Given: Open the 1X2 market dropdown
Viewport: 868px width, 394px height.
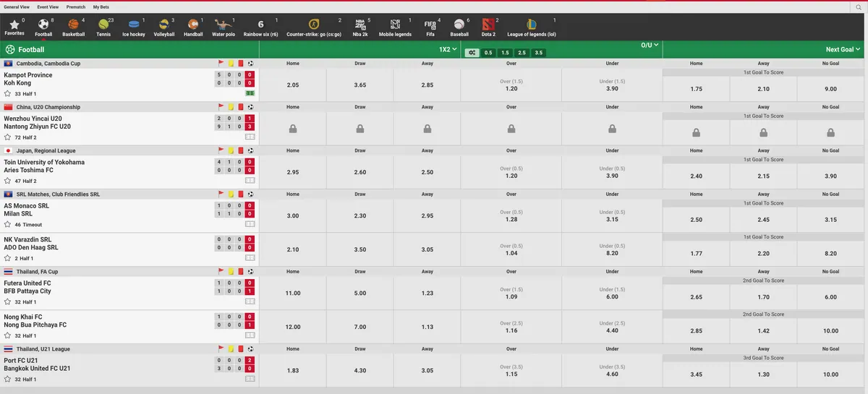Looking at the screenshot, I should tap(448, 49).
